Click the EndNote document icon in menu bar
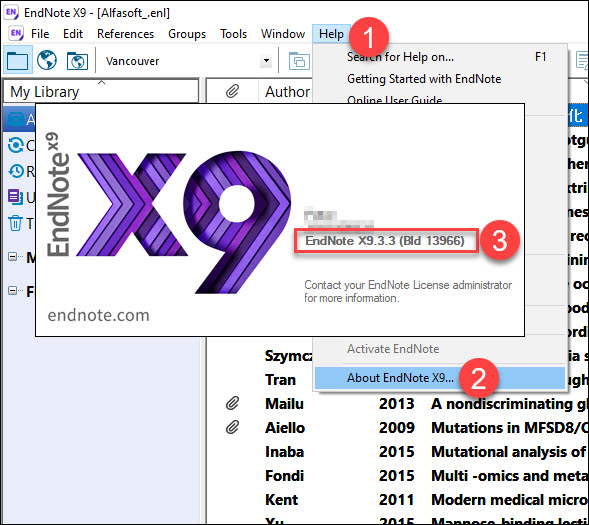The image size is (589, 525). pos(16,34)
